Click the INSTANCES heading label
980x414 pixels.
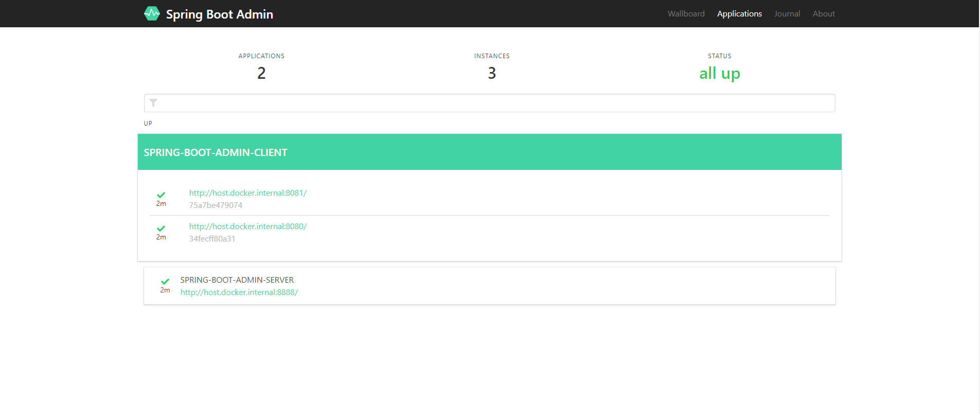[x=492, y=56]
